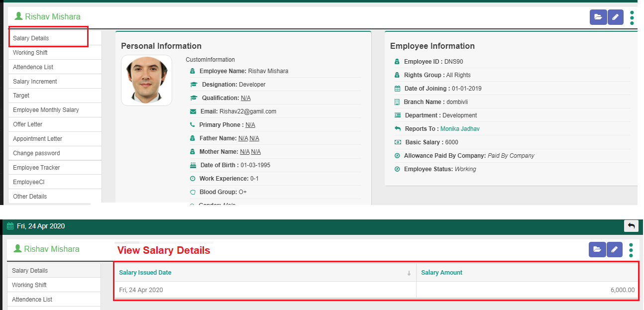This screenshot has width=644, height=310.
Task: Click the employee profile photo
Action: coord(146,80)
